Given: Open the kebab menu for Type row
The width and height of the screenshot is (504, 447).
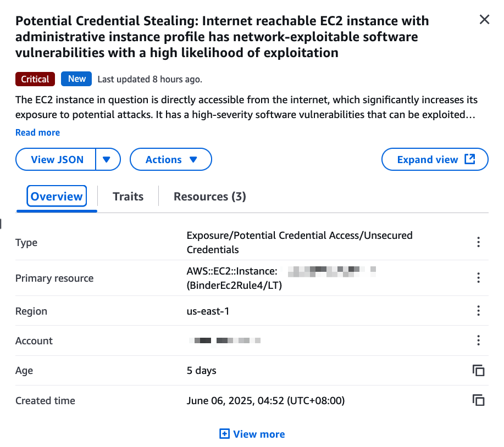Looking at the screenshot, I should coord(478,242).
